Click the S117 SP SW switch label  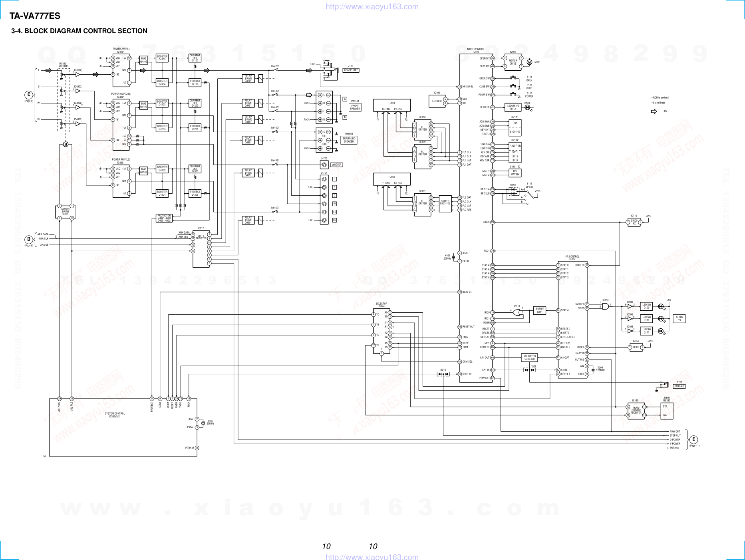(529, 185)
